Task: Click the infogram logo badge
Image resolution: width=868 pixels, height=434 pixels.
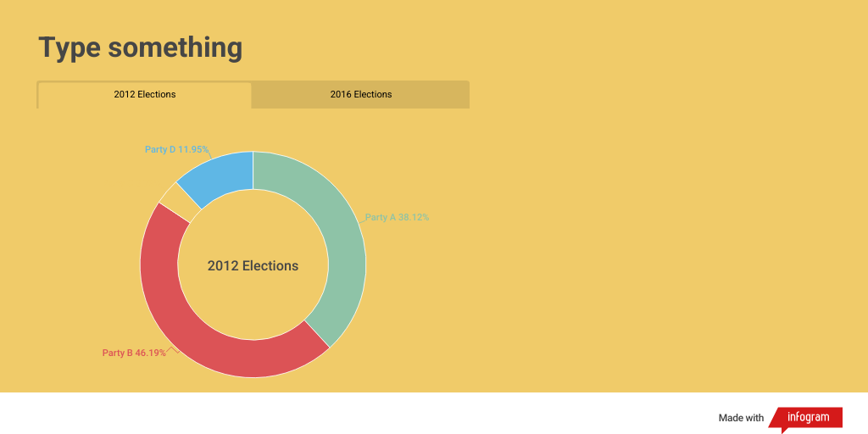Action: (808, 417)
